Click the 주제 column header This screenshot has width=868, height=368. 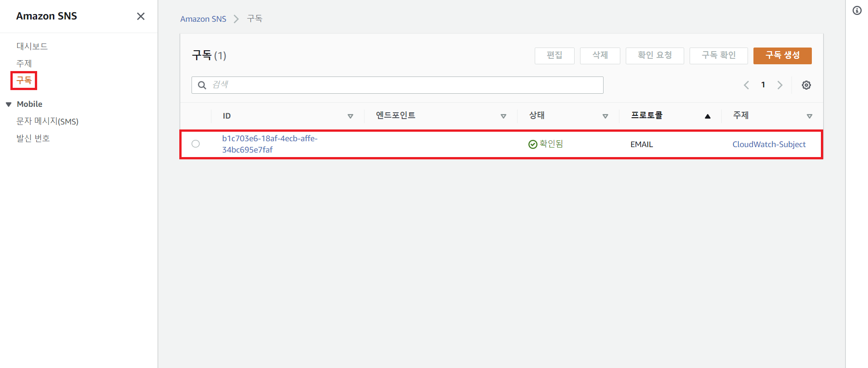coord(741,115)
